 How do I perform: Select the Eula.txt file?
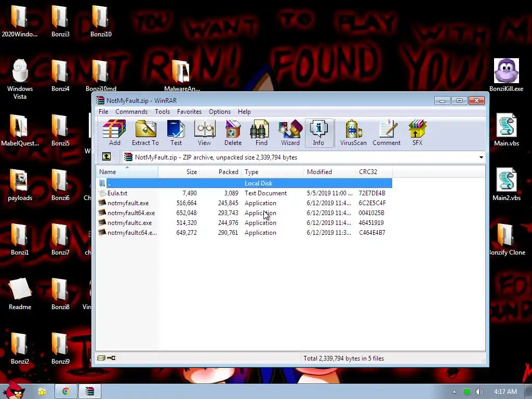117,193
